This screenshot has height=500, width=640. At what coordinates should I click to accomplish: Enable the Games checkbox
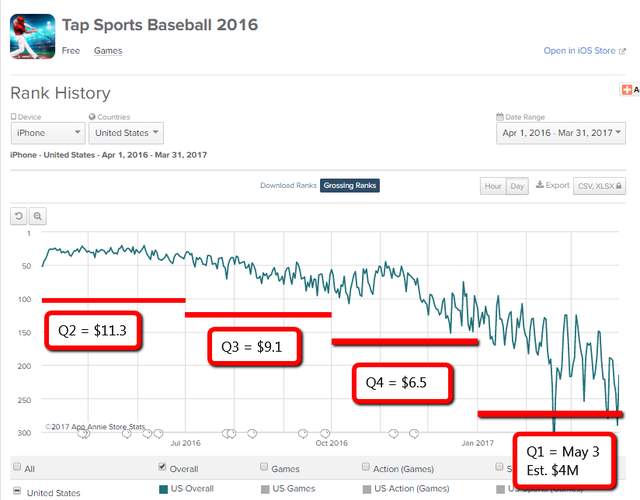pos(264,467)
